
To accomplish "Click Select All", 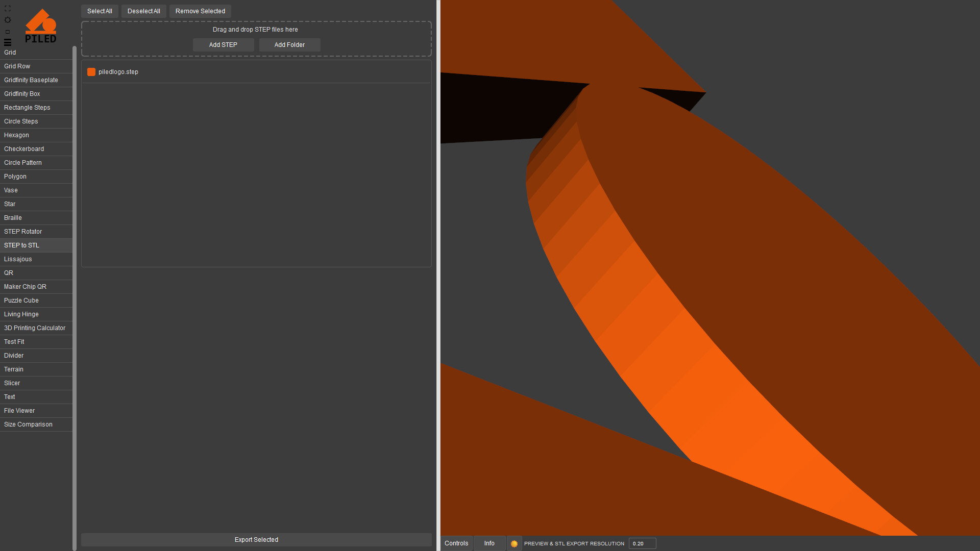I will (x=100, y=11).
